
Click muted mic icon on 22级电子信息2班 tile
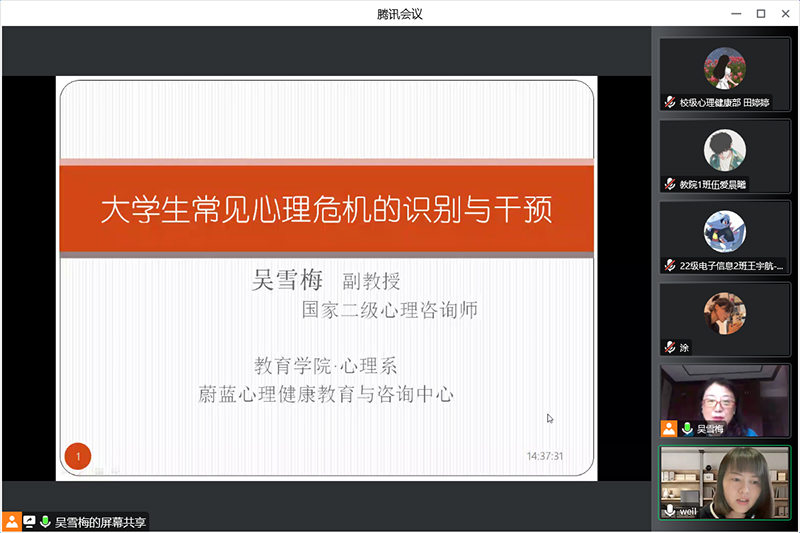click(x=670, y=266)
